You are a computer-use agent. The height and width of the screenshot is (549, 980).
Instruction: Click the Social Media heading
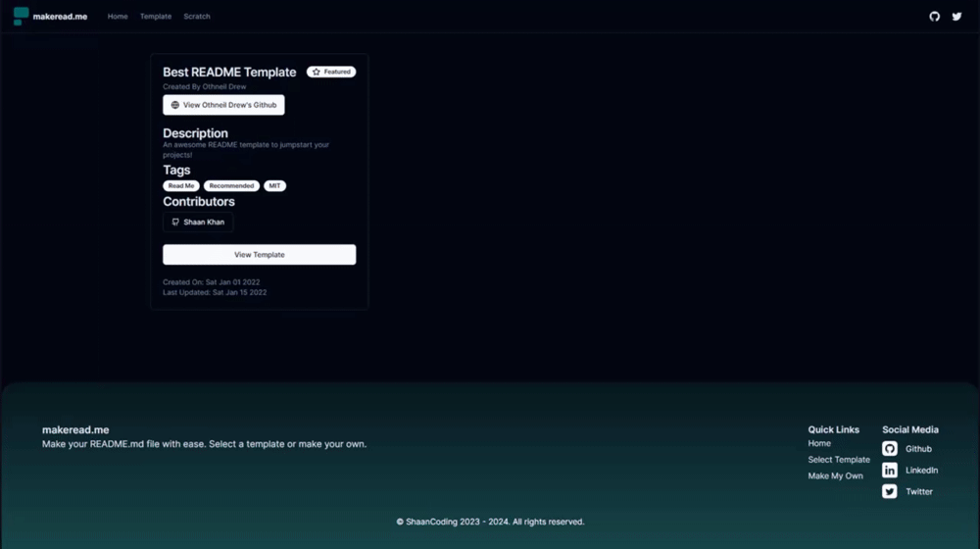pyautogui.click(x=910, y=429)
